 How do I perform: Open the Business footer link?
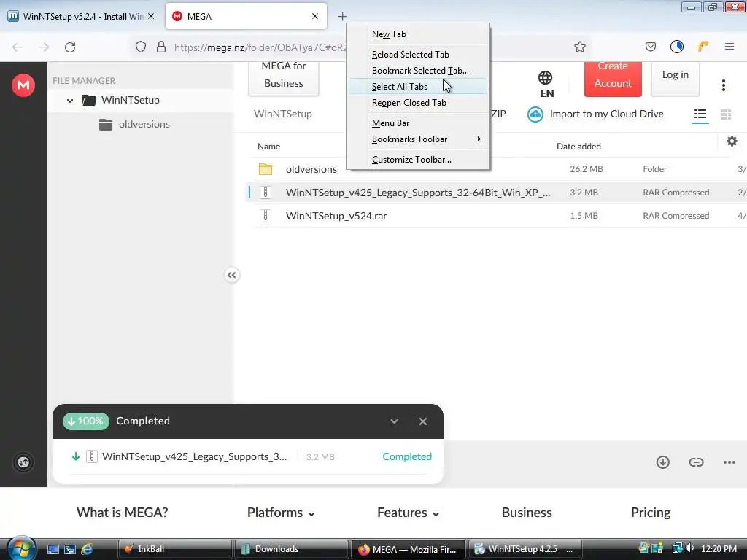coord(527,513)
